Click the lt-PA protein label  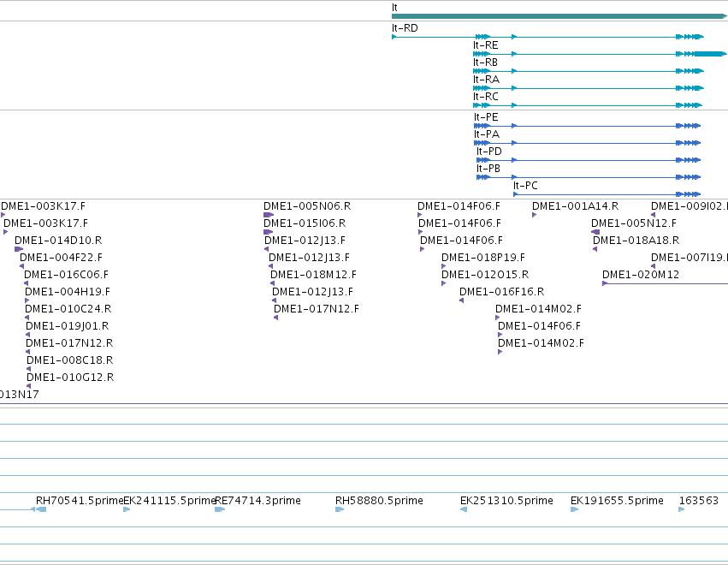click(x=487, y=134)
